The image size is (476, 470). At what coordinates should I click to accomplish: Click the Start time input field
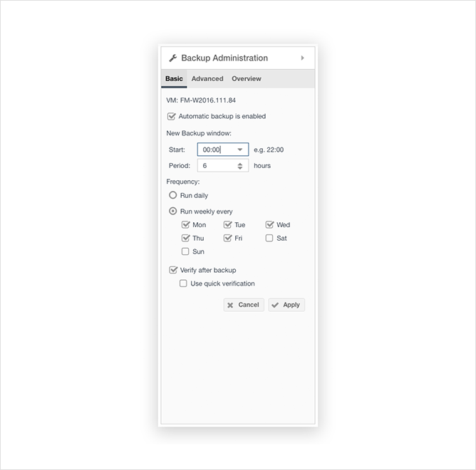point(223,150)
